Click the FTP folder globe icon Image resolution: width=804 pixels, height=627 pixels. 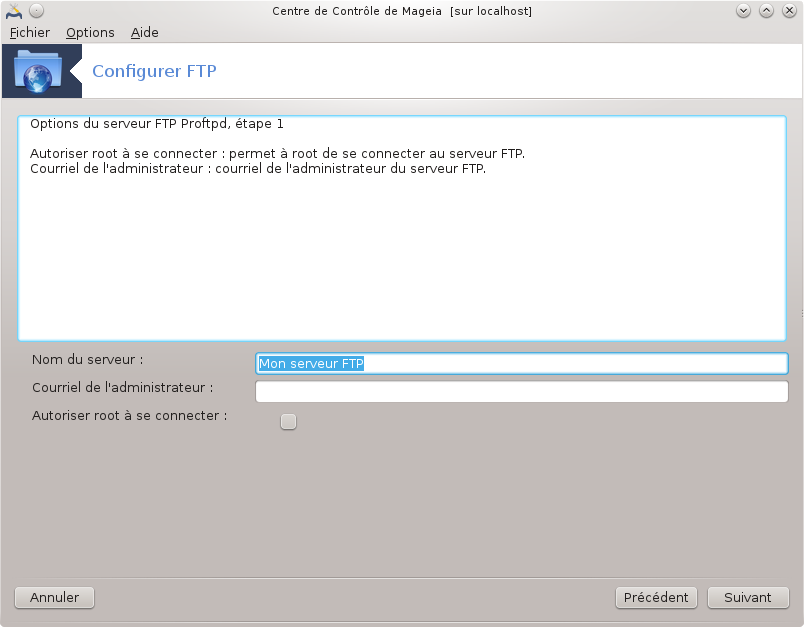[x=38, y=71]
